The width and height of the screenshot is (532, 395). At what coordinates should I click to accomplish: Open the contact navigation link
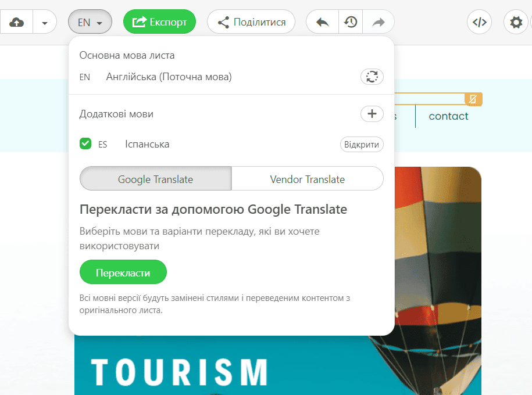tap(448, 116)
